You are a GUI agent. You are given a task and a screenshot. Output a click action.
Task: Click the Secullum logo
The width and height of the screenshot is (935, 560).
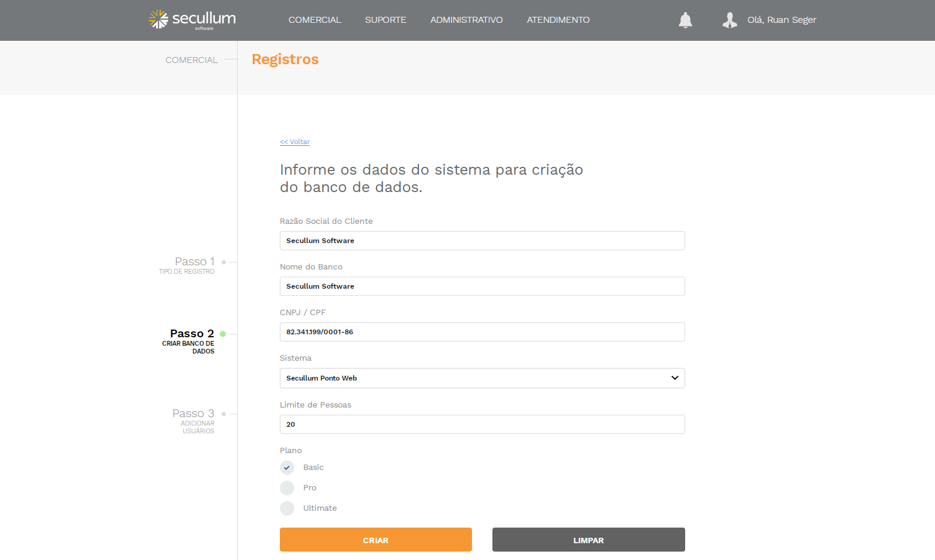click(192, 20)
